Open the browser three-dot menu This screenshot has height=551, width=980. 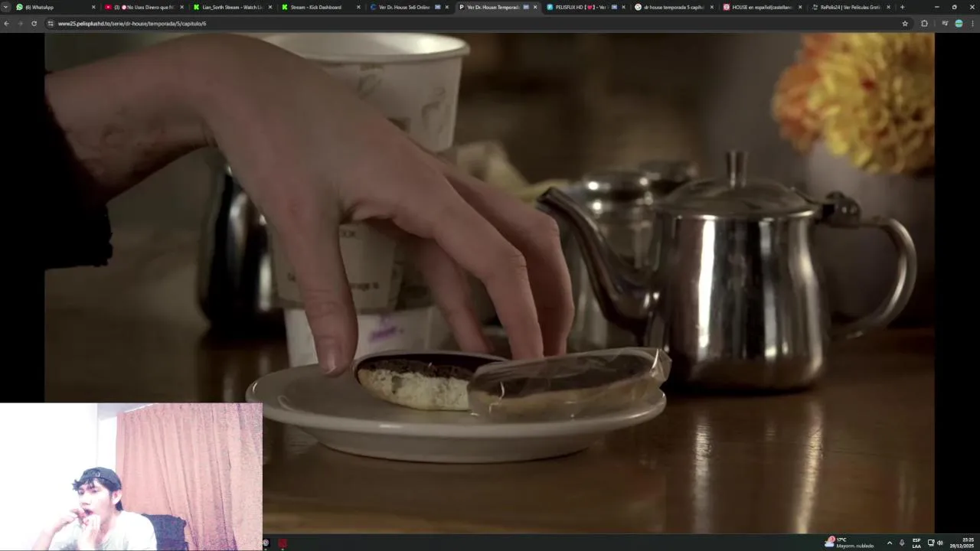click(x=972, y=23)
